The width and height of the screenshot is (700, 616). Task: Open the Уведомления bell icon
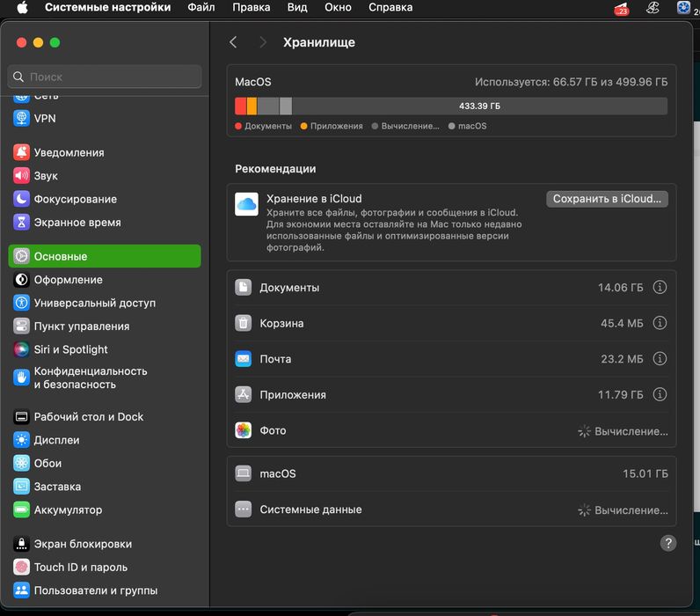coord(21,152)
